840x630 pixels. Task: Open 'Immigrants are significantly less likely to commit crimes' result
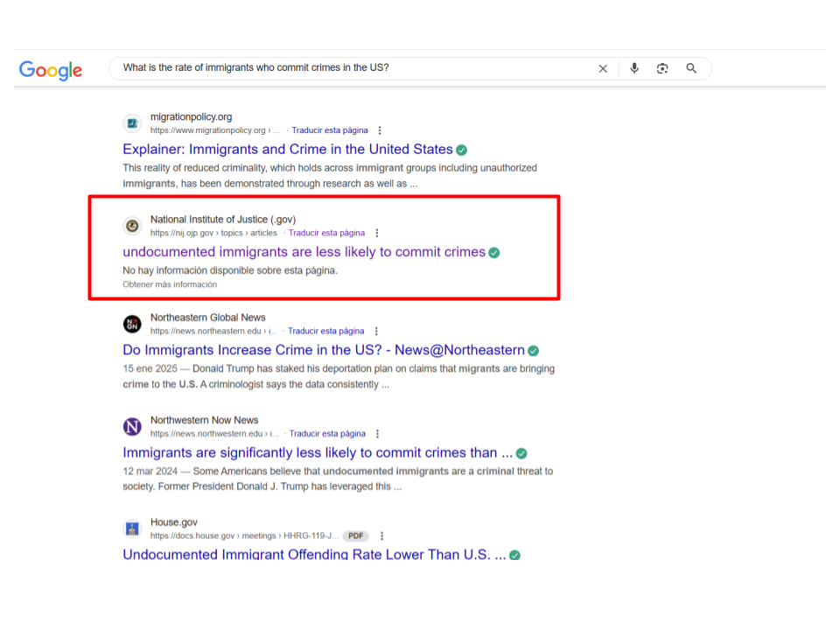point(317,452)
